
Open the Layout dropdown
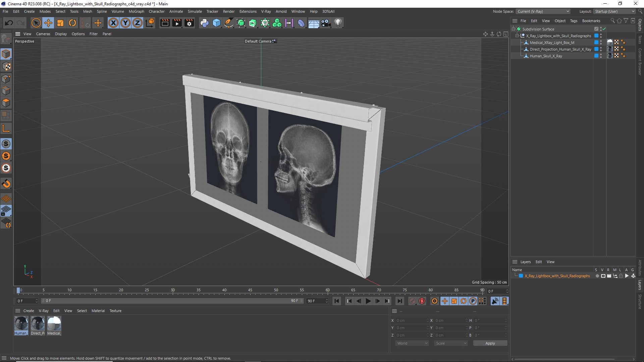pos(614,11)
